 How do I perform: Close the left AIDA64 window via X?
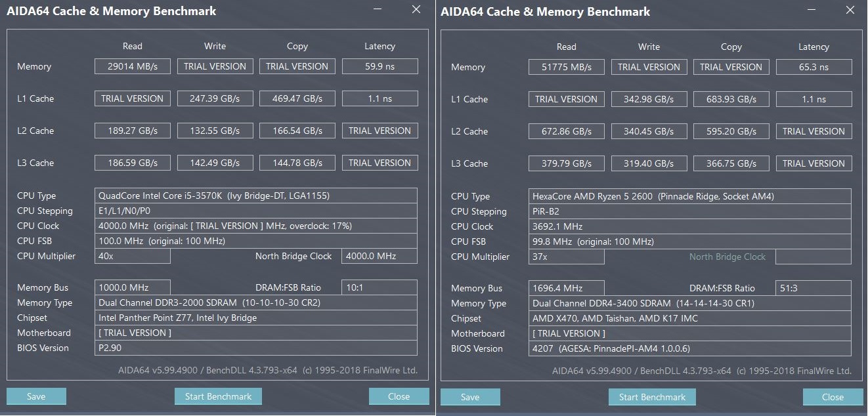point(416,10)
